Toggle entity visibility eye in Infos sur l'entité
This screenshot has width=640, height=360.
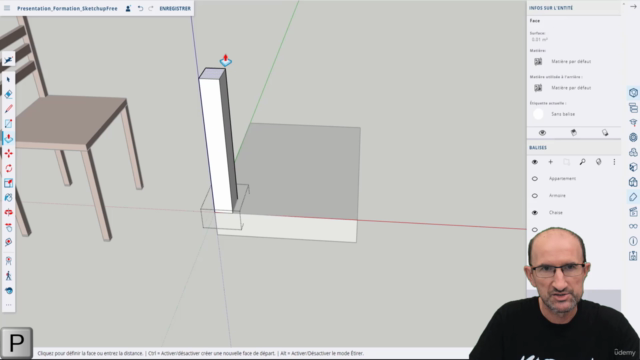(542, 133)
